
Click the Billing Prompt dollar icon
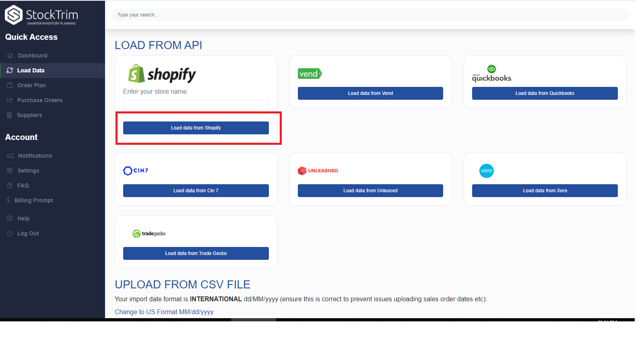point(8,200)
